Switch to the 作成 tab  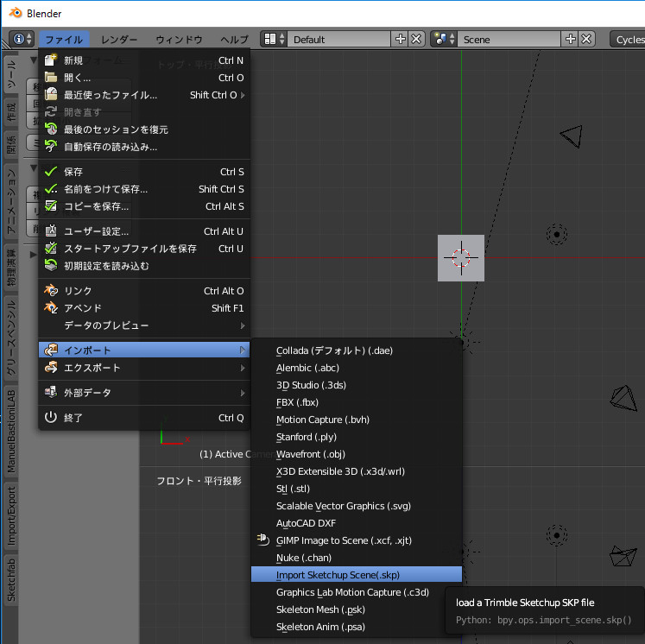pos(10,112)
